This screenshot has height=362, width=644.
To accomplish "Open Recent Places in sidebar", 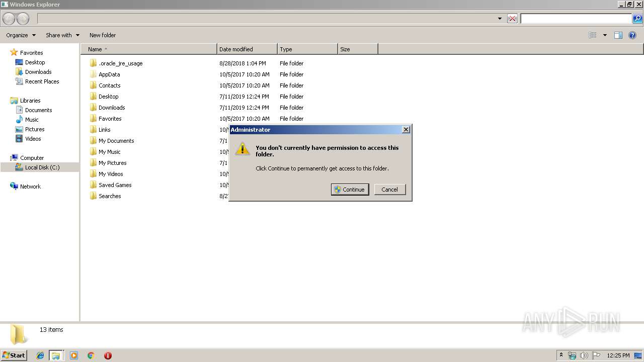I will tap(42, 81).
